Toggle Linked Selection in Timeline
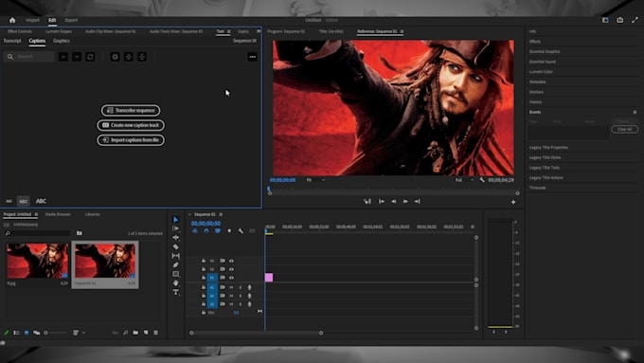Image resolution: width=644 pixels, height=363 pixels. (218, 231)
